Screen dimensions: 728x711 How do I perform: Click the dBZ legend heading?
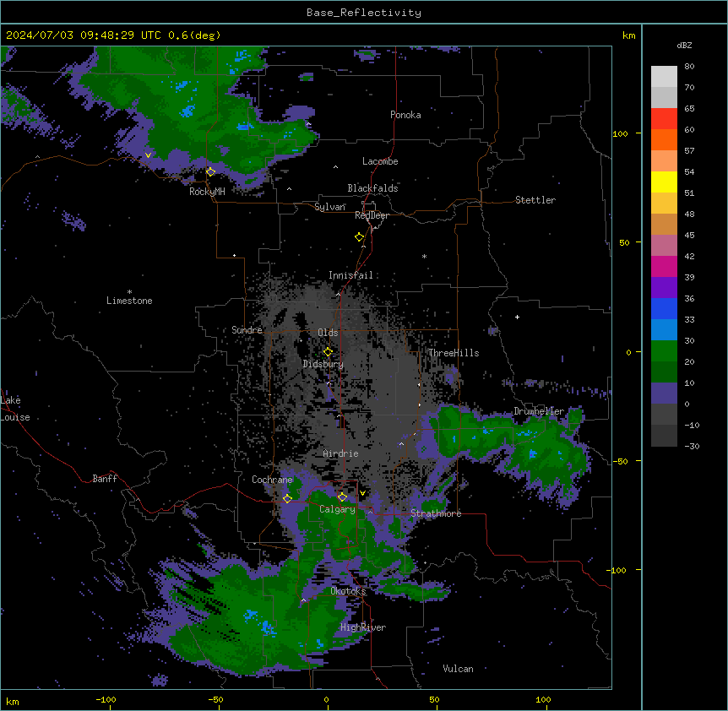click(x=684, y=45)
